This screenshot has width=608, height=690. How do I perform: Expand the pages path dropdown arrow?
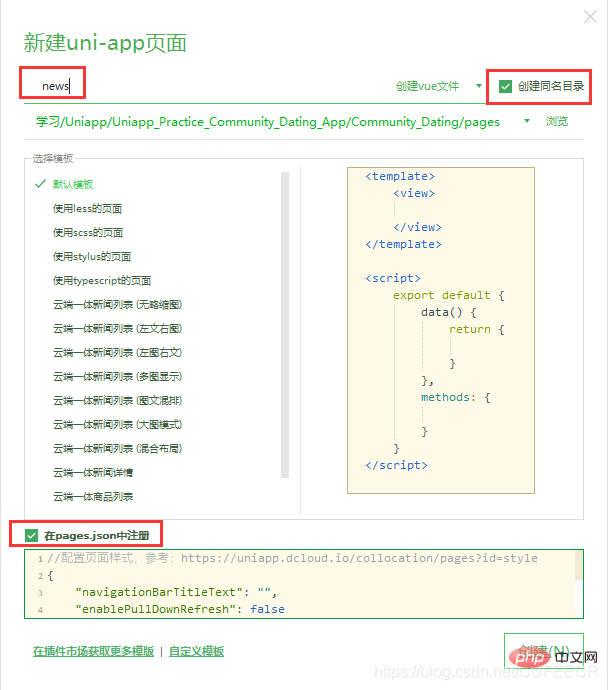point(527,121)
